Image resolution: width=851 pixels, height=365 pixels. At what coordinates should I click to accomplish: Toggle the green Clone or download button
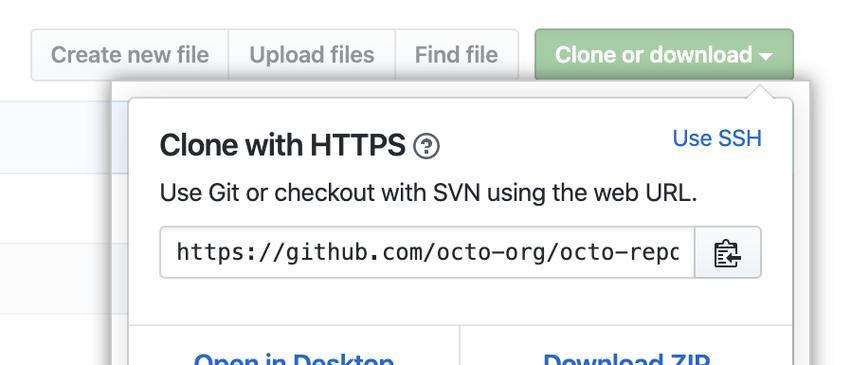point(664,55)
